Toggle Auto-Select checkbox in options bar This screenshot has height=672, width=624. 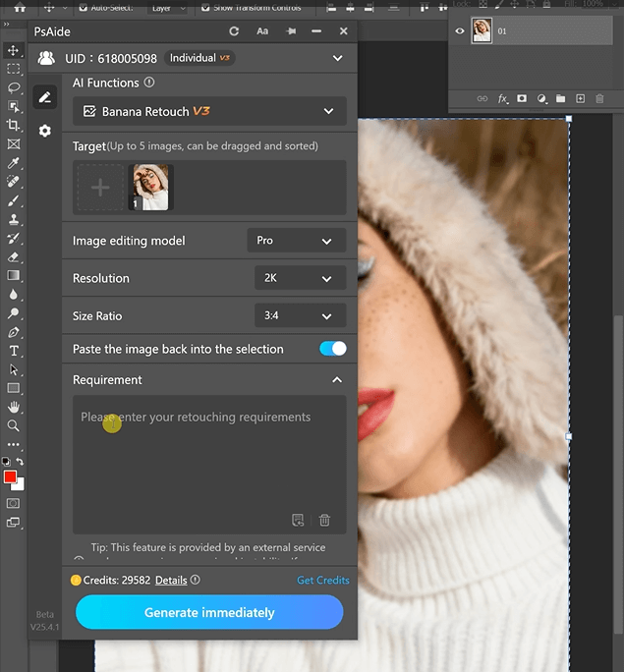tap(84, 7)
